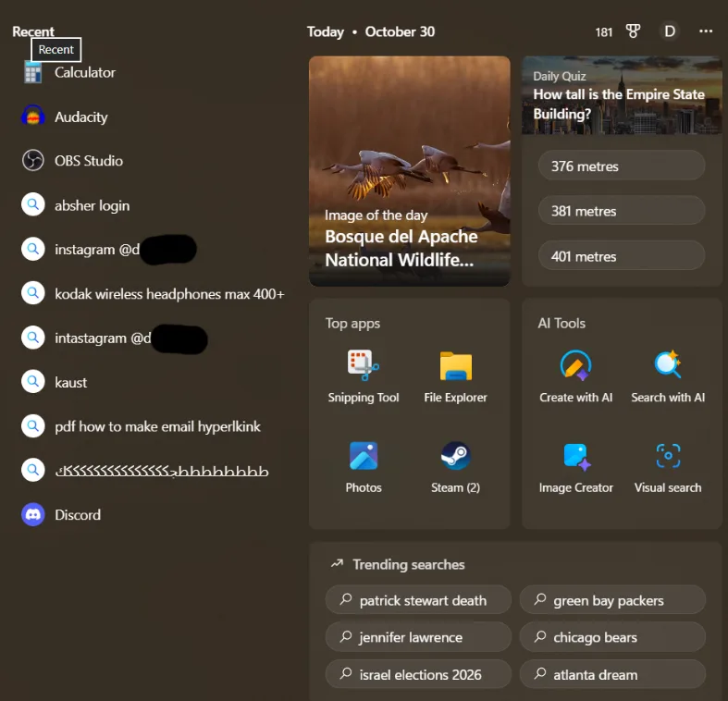Start Visual search tool
Viewport: 728px width, 701px height.
(668, 467)
